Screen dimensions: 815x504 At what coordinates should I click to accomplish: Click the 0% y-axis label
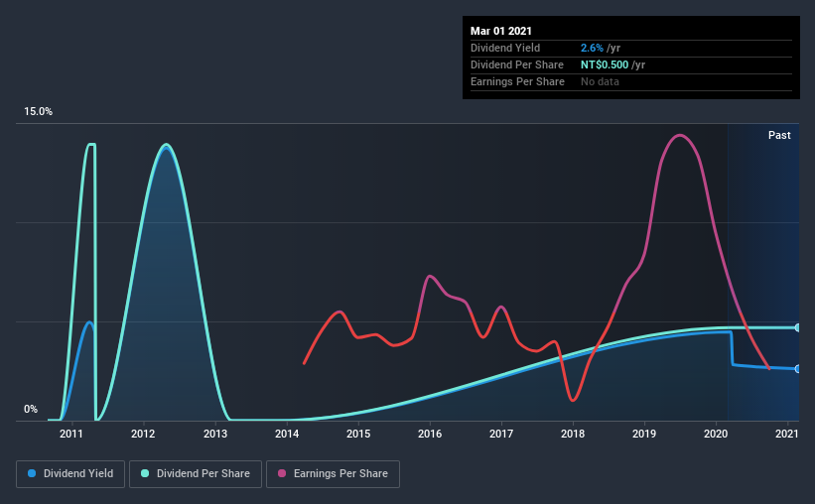(31, 410)
